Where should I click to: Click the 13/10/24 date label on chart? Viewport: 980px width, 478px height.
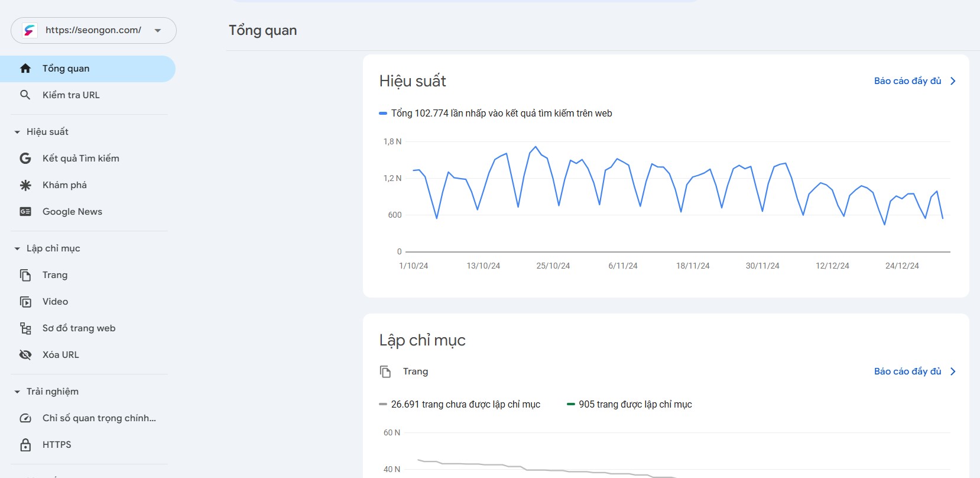coord(483,266)
